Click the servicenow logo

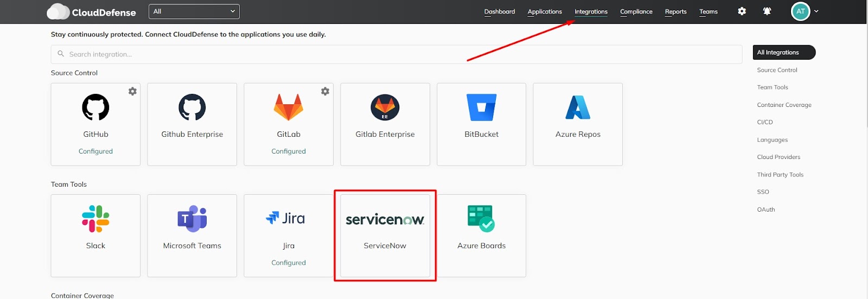pos(385,219)
